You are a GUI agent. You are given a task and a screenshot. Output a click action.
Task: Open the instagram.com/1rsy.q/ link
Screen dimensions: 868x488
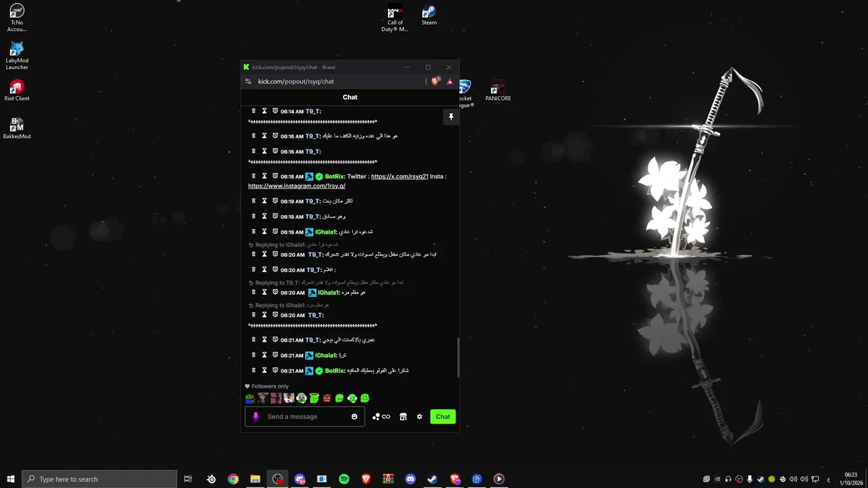(x=297, y=186)
